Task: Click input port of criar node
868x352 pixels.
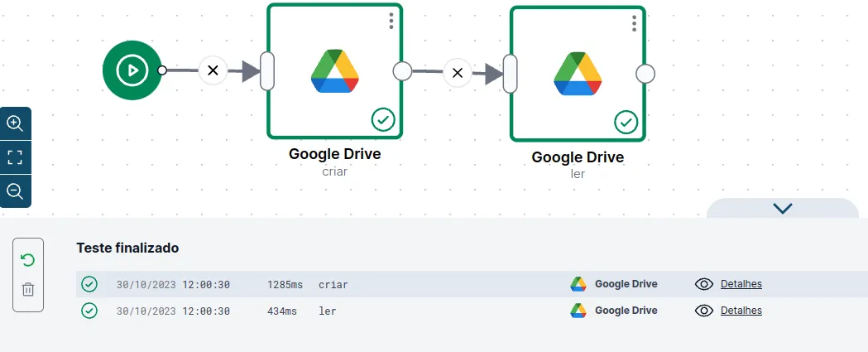Action: 267,71
